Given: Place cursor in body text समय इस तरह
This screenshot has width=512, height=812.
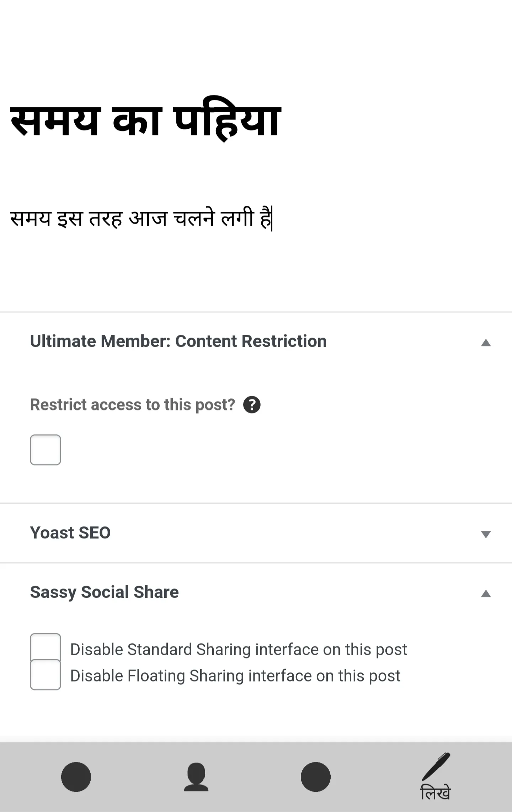Looking at the screenshot, I should click(x=141, y=218).
